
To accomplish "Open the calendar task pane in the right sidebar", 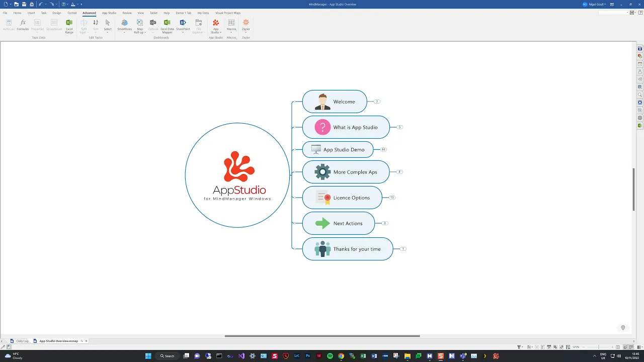I will pos(640,64).
